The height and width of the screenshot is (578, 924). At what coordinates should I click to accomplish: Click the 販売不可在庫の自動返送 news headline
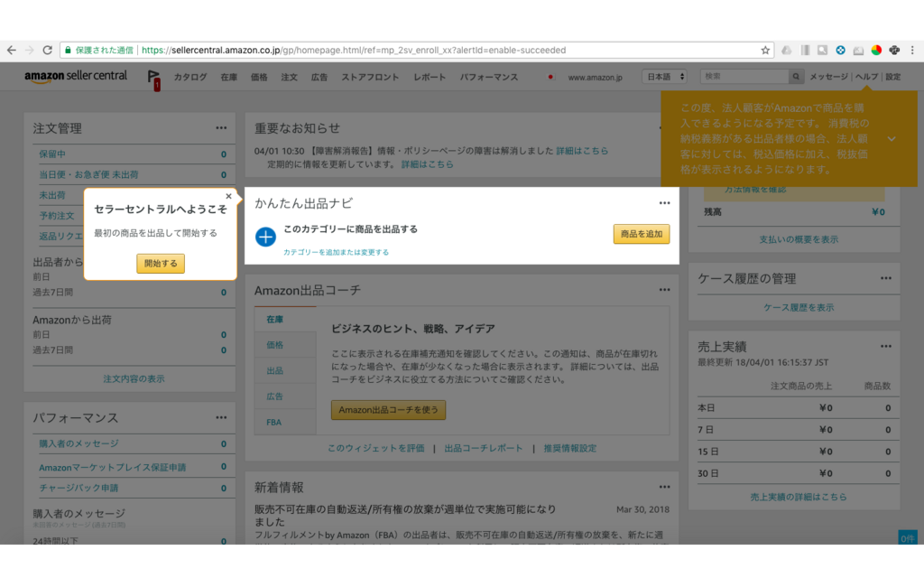(405, 516)
